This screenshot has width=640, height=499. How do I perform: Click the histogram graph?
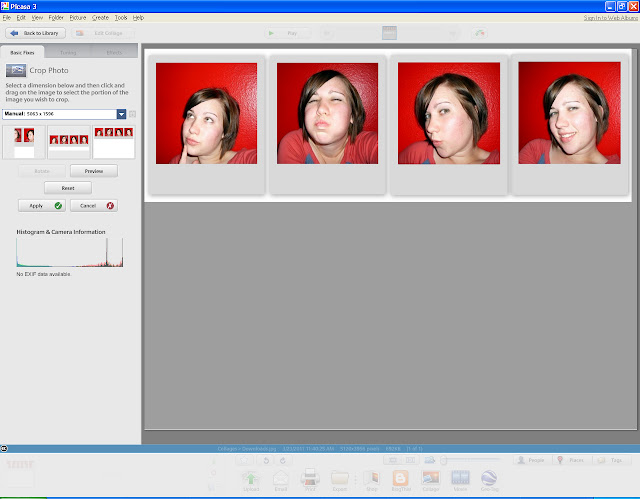69,253
